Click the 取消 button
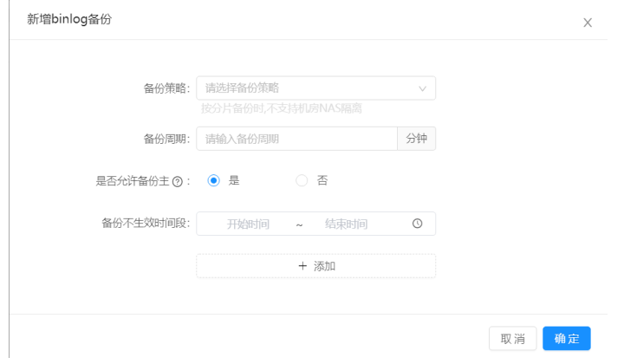The width and height of the screenshot is (624, 364). [x=512, y=338]
